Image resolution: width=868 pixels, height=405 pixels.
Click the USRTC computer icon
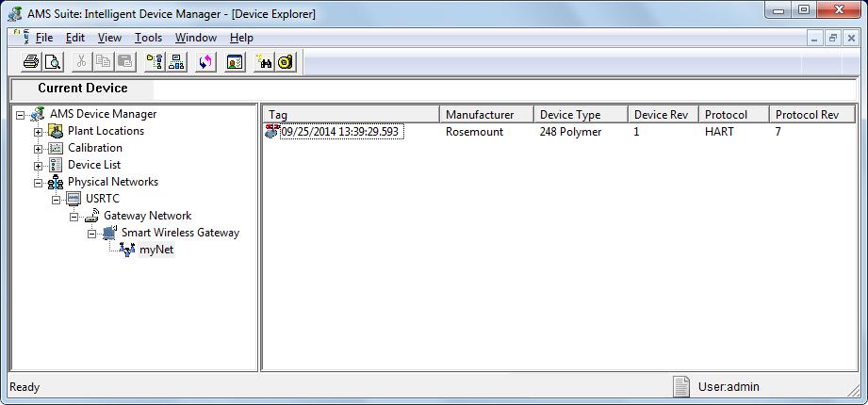point(74,199)
